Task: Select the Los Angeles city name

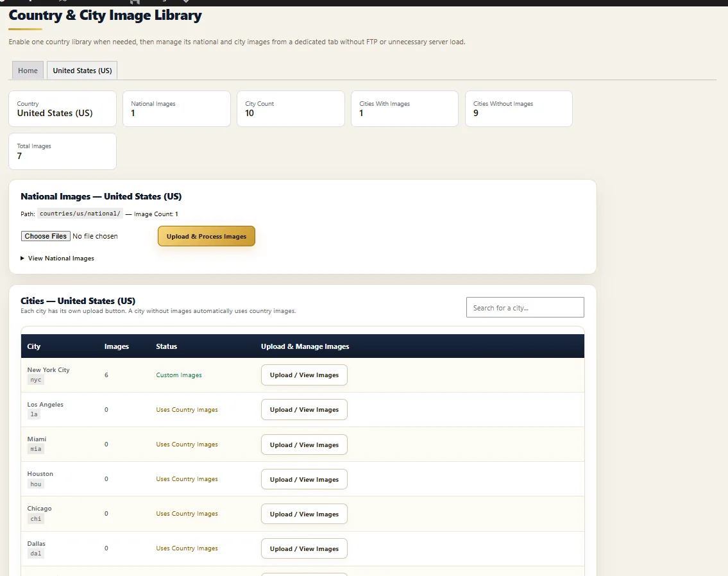Action: click(x=45, y=405)
